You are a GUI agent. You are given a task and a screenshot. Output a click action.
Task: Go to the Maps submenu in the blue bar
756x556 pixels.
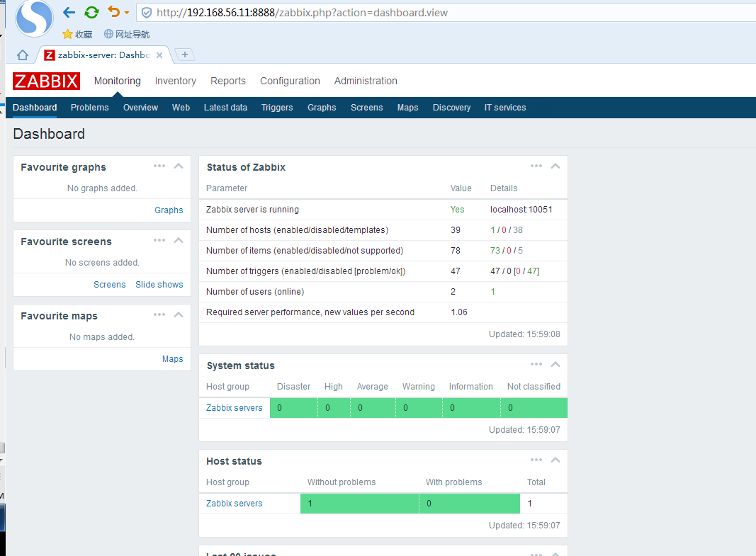tap(408, 108)
